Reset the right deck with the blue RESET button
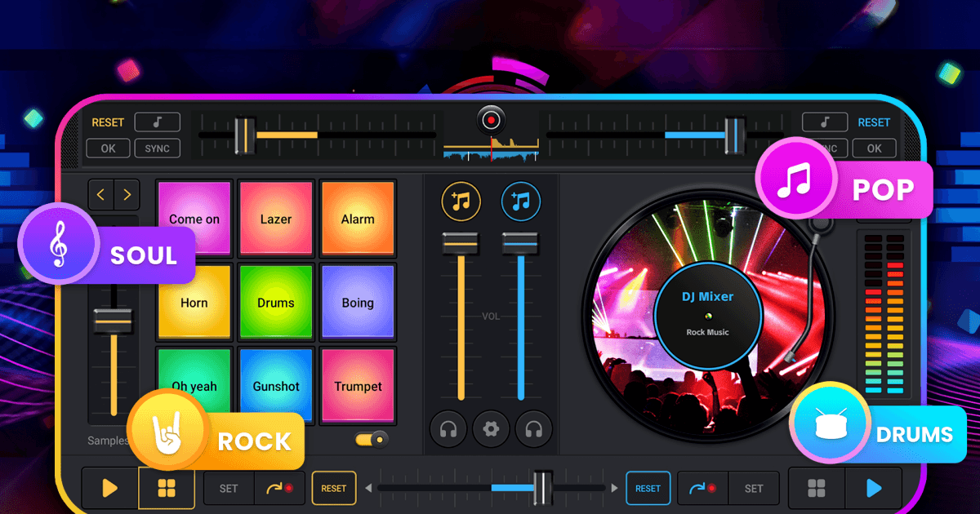This screenshot has width=980, height=514. [x=648, y=488]
